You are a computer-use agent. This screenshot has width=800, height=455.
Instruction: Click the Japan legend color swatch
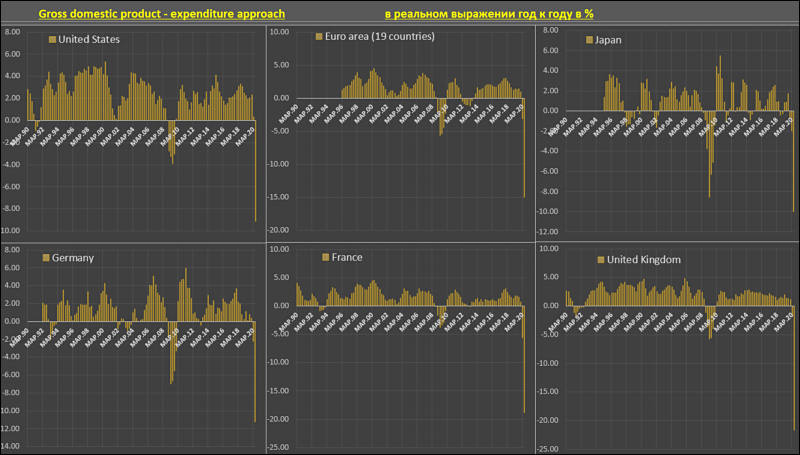pos(590,40)
